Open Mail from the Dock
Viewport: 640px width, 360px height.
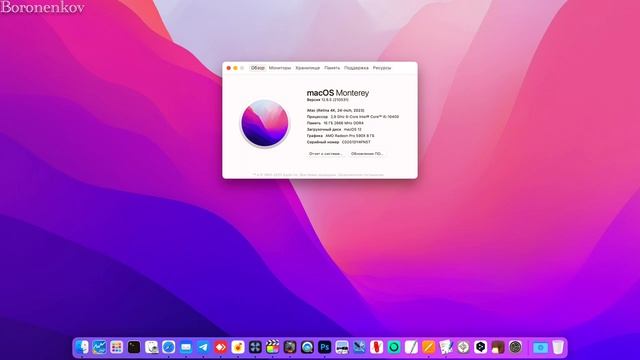click(186, 347)
